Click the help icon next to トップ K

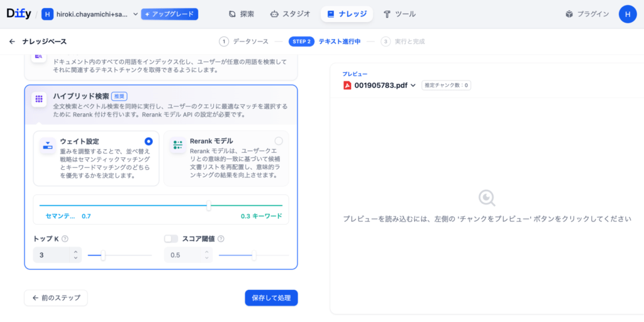(x=65, y=238)
